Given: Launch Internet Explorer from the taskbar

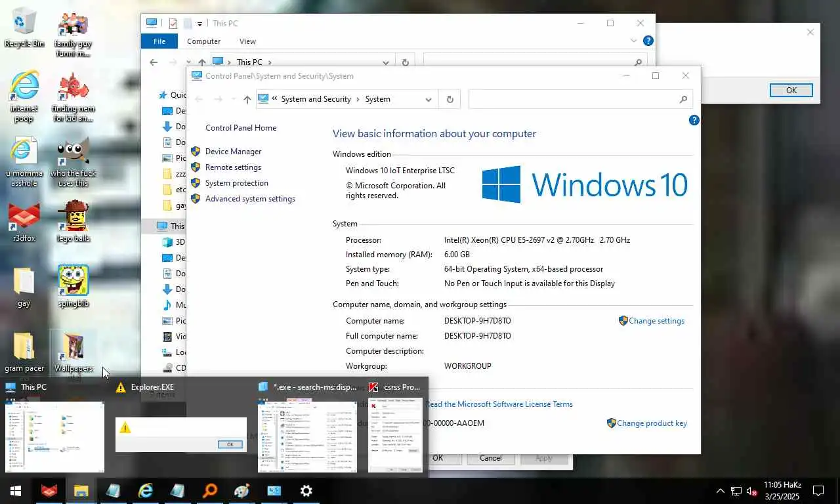Looking at the screenshot, I should [145, 490].
